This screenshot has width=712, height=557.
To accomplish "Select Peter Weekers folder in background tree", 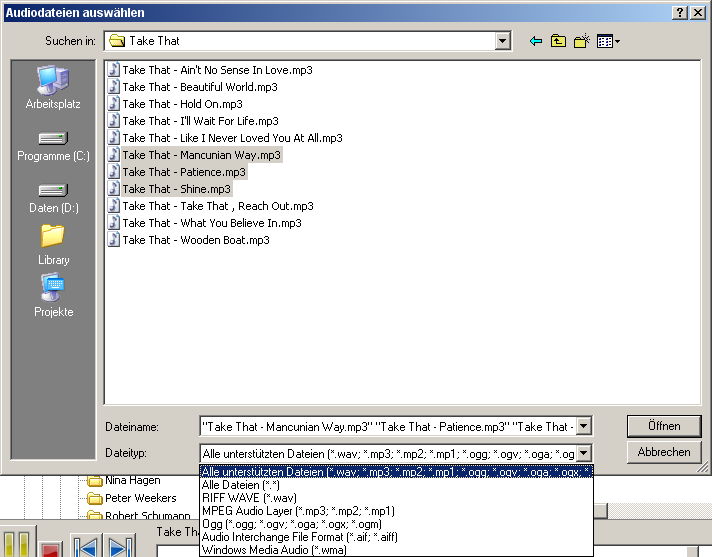I will pos(132,498).
